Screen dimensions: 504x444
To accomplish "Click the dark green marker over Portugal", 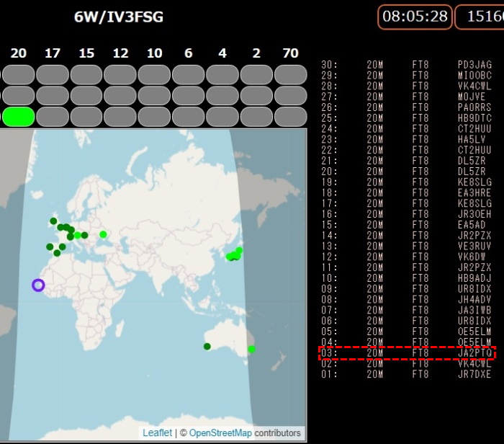I will [50, 247].
